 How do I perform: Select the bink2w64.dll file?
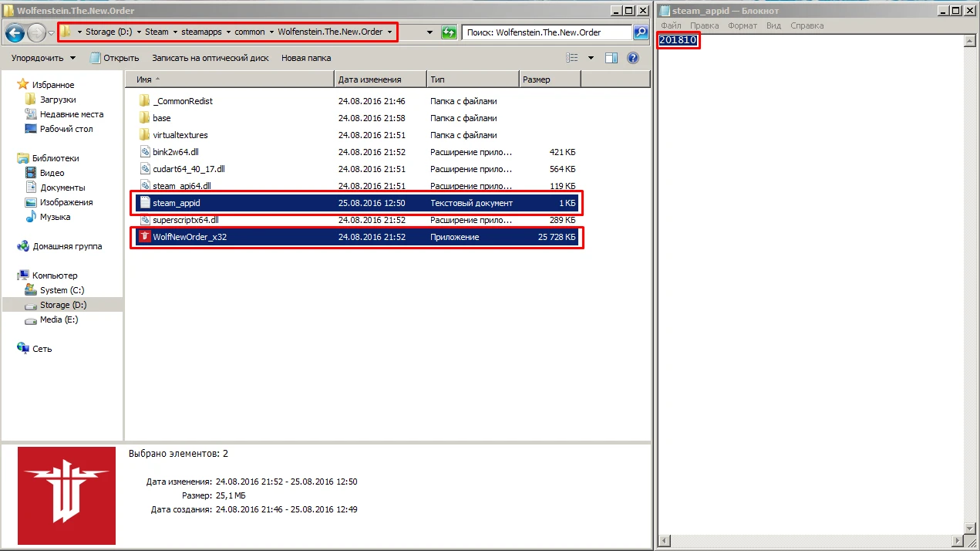click(175, 152)
